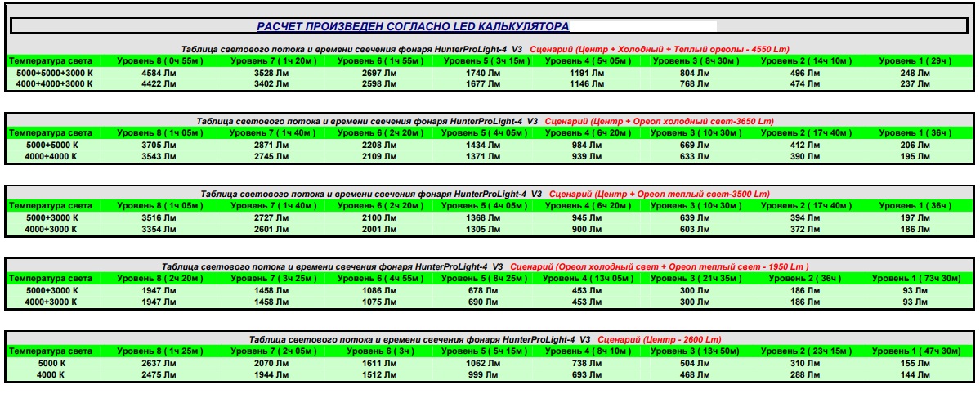Click the 'РАСЧЕТ ПРОИЗВЕДЕН СОГЛАСНО LED КАЛЬКУЛЯТОРА' title
The image size is (980, 394).
(413, 26)
